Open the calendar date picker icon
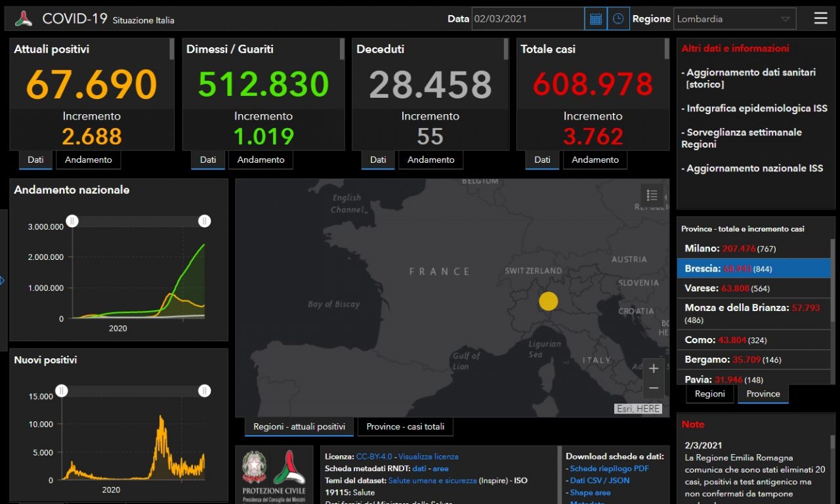Image resolution: width=840 pixels, height=504 pixels. pyautogui.click(x=595, y=19)
